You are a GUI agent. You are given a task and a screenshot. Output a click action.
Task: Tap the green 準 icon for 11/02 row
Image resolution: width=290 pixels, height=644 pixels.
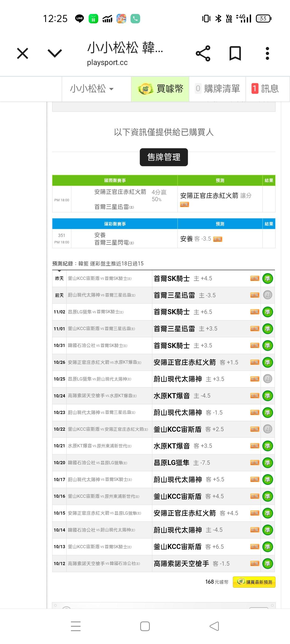point(267,312)
